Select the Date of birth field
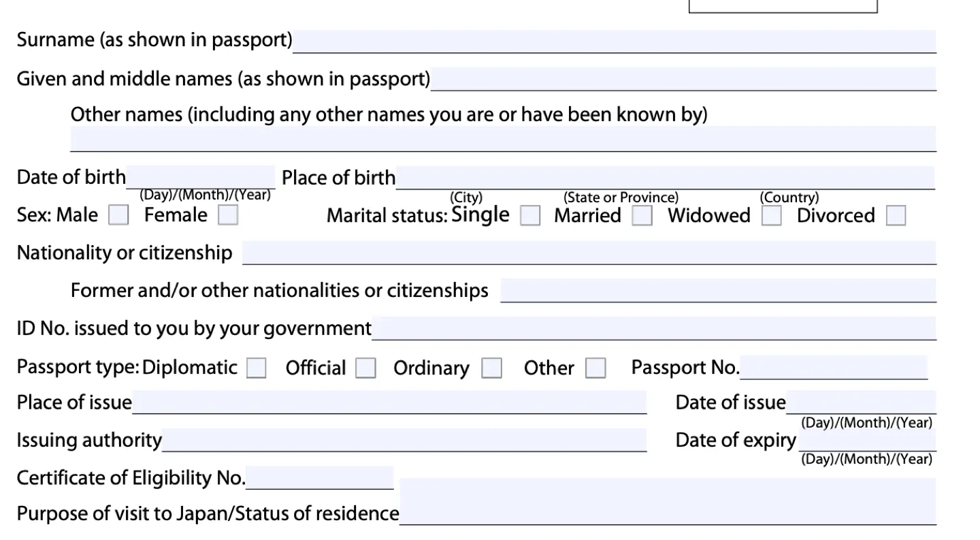980x540 pixels. point(201,176)
